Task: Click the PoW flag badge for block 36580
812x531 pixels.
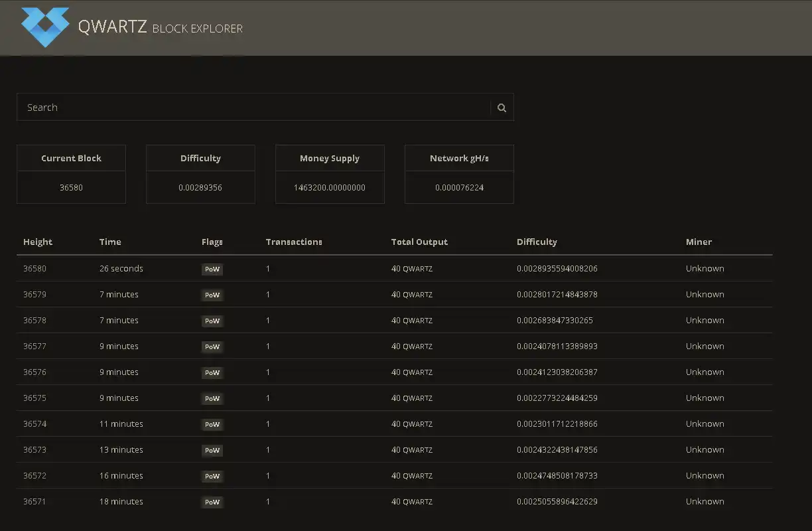Action: (212, 269)
